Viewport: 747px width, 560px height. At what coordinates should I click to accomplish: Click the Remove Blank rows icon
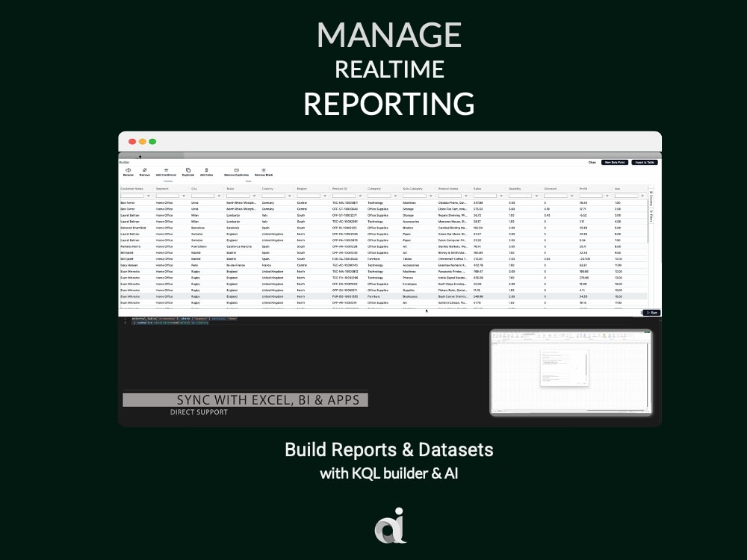[x=264, y=170]
